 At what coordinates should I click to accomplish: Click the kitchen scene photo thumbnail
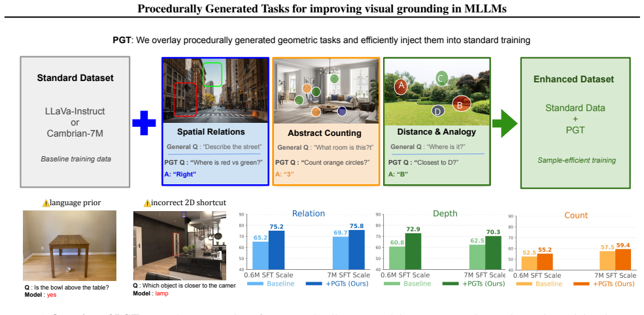click(180, 246)
